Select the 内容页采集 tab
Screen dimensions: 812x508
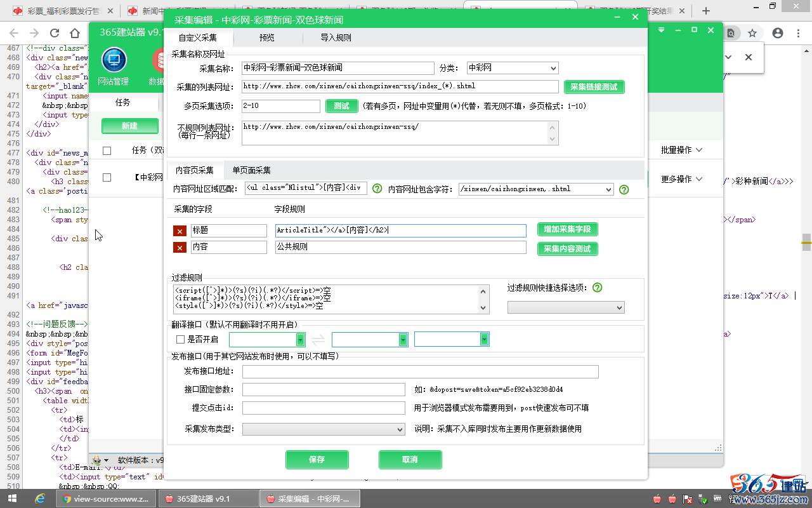tap(195, 170)
